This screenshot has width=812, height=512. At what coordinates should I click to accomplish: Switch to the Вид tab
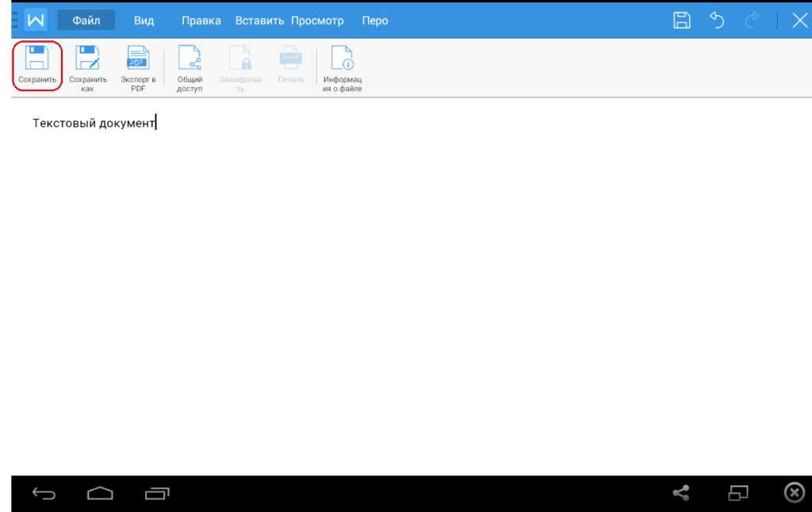[x=144, y=21]
